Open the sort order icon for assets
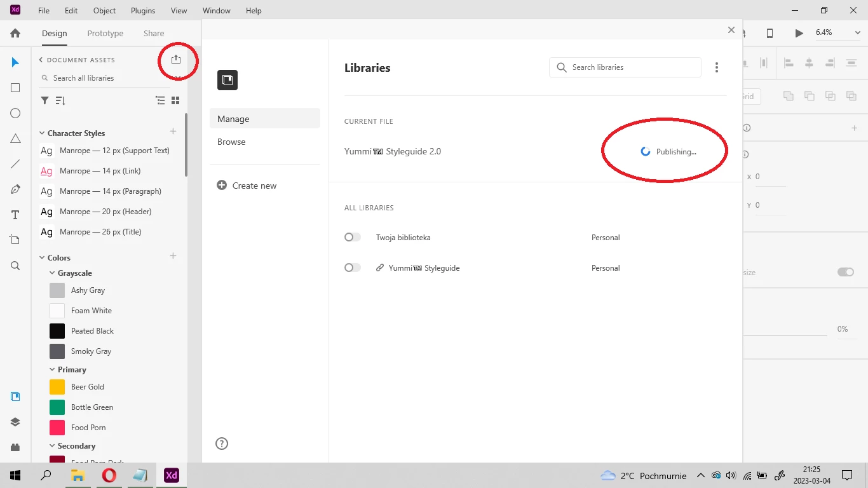The height and width of the screenshot is (488, 868). click(x=60, y=100)
